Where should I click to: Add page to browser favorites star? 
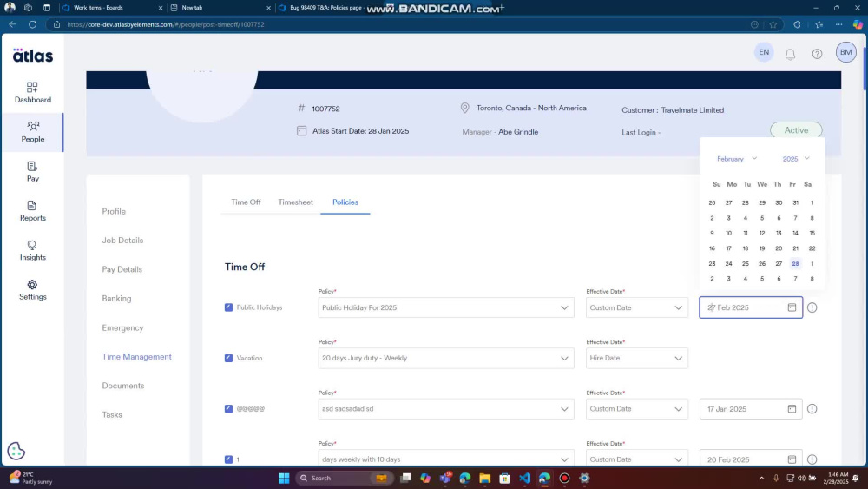pyautogui.click(x=773, y=24)
